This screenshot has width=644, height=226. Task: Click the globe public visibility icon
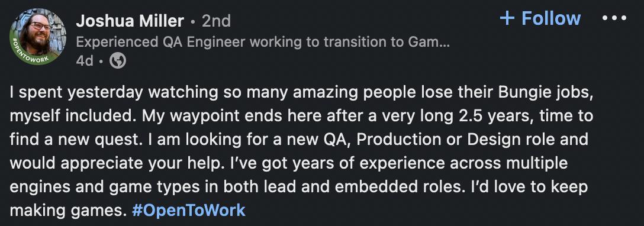pos(118,61)
